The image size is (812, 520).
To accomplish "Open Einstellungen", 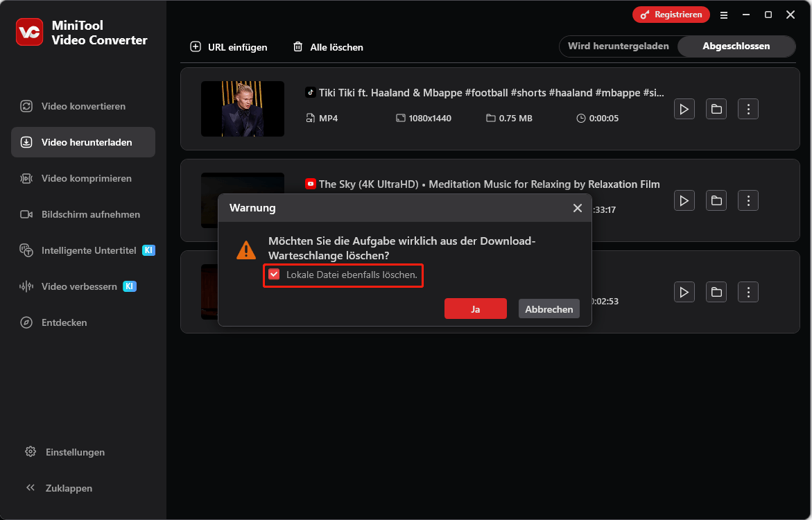I will click(64, 451).
